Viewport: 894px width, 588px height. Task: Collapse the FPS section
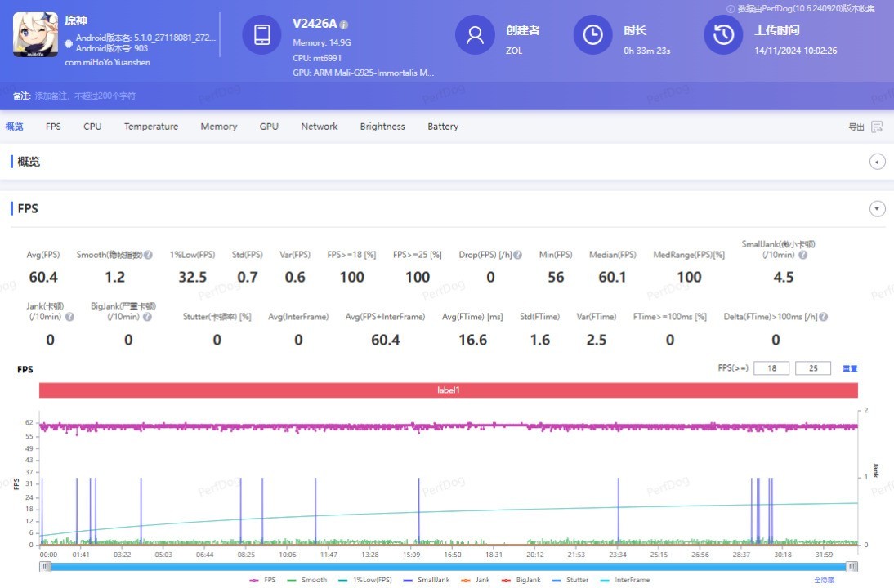click(x=878, y=209)
